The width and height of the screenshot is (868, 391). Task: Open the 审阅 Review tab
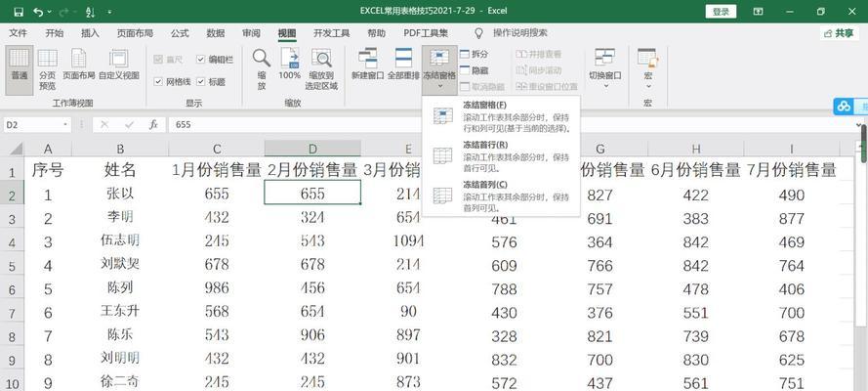click(x=251, y=33)
